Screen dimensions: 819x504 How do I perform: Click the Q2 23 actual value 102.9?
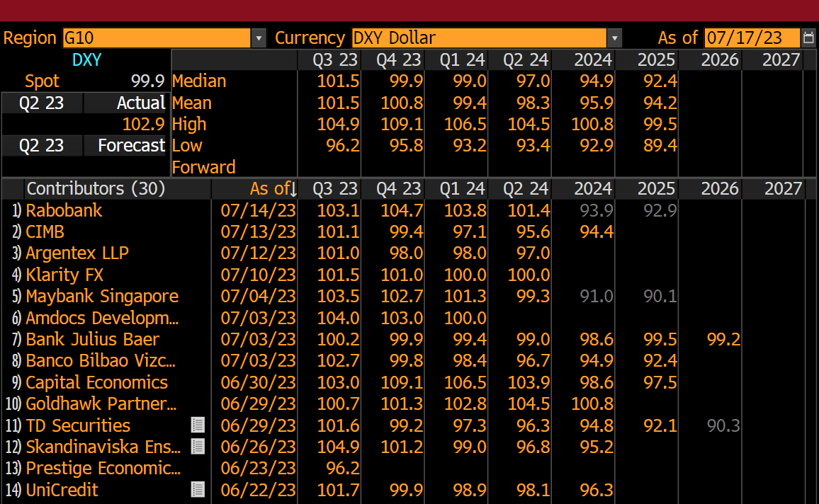coord(143,124)
